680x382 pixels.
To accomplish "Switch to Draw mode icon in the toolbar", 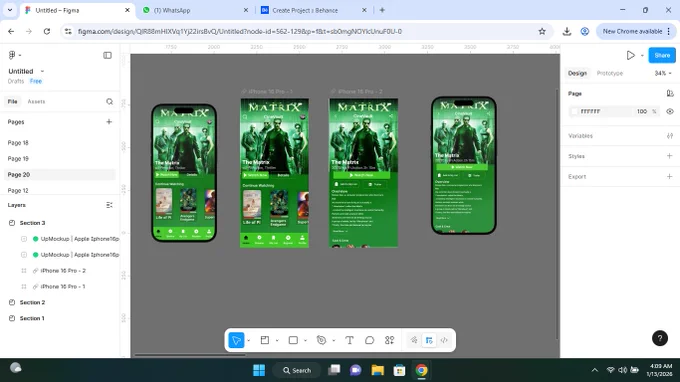I will click(x=414, y=340).
